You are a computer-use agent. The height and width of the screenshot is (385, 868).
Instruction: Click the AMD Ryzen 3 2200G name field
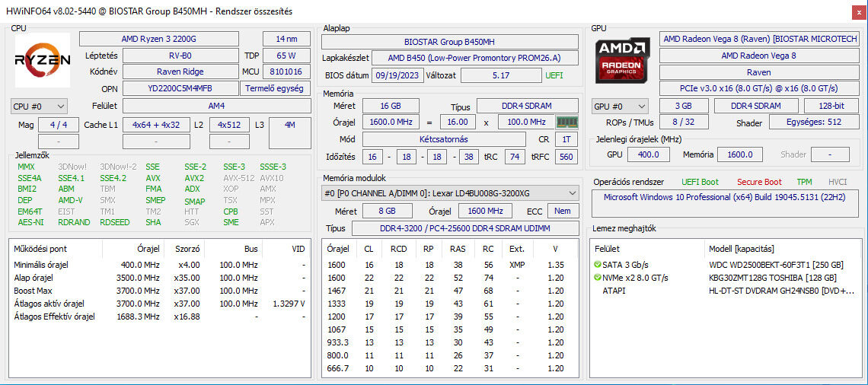159,39
